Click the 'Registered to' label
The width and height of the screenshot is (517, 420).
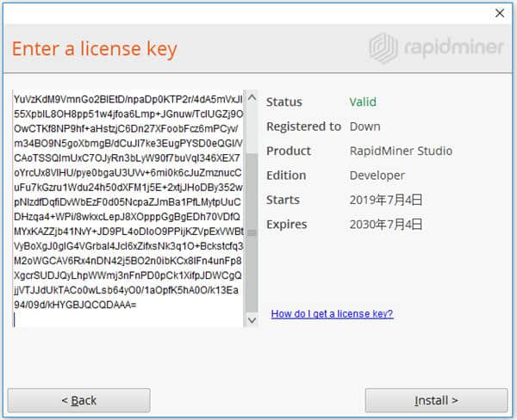click(303, 127)
